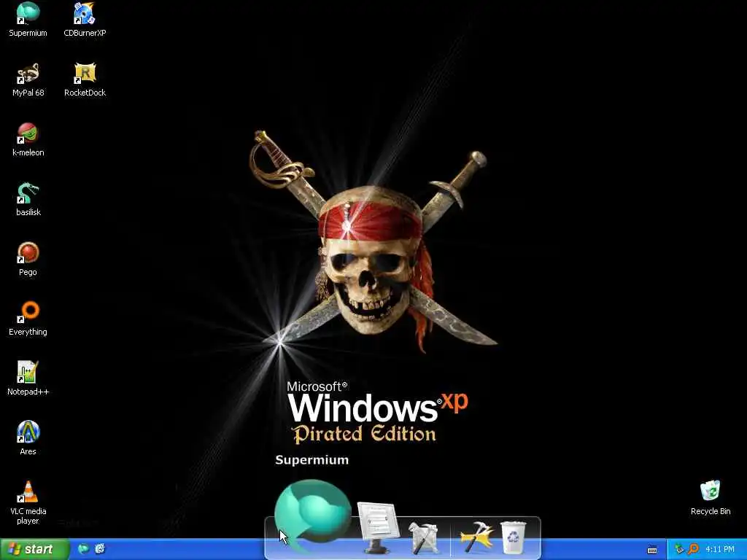Viewport: 747px width, 560px height.
Task: Open the hammer with yellow burst dock settings icon
Action: pyautogui.click(x=476, y=537)
